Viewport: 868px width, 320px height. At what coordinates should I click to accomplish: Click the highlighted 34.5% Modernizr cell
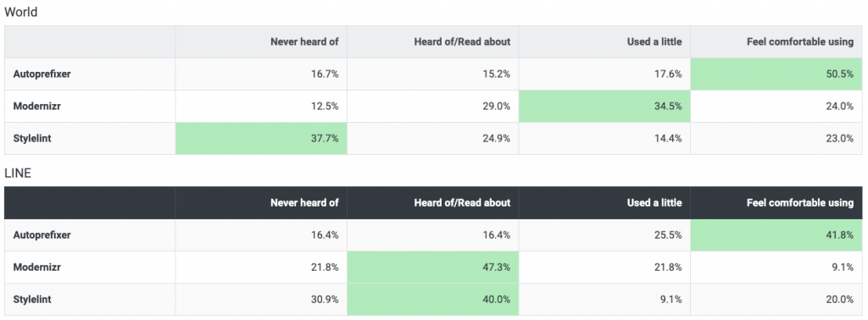tap(604, 106)
